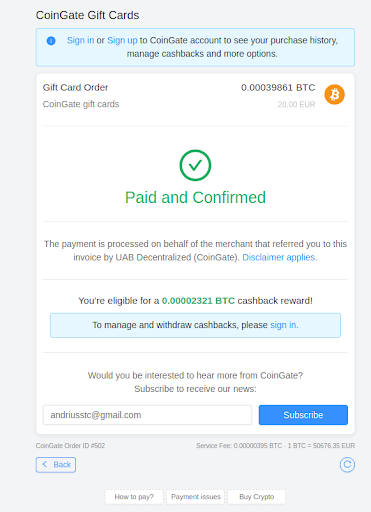Follow the sign in link for cashbacks
Screen dimensions: 371x512
tap(284, 325)
